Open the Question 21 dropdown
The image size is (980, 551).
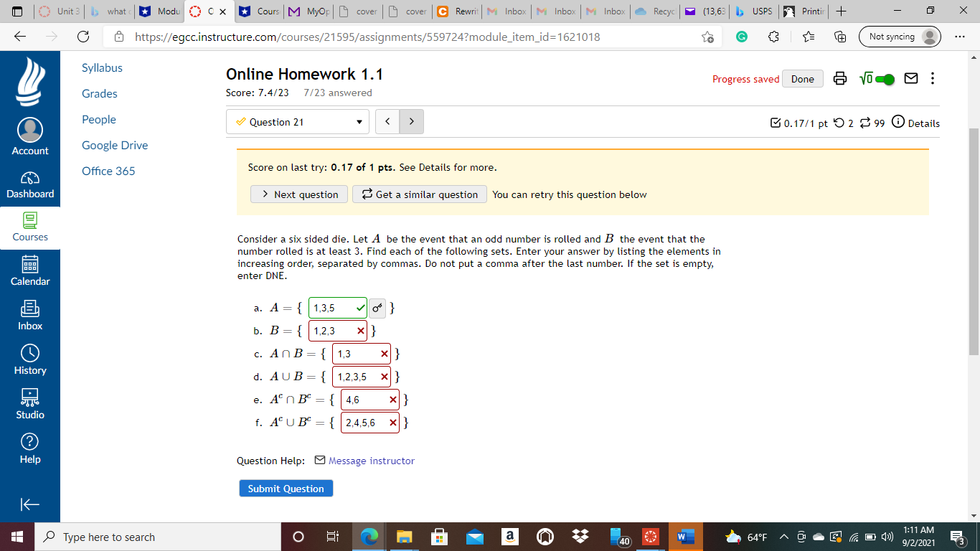[x=297, y=121]
